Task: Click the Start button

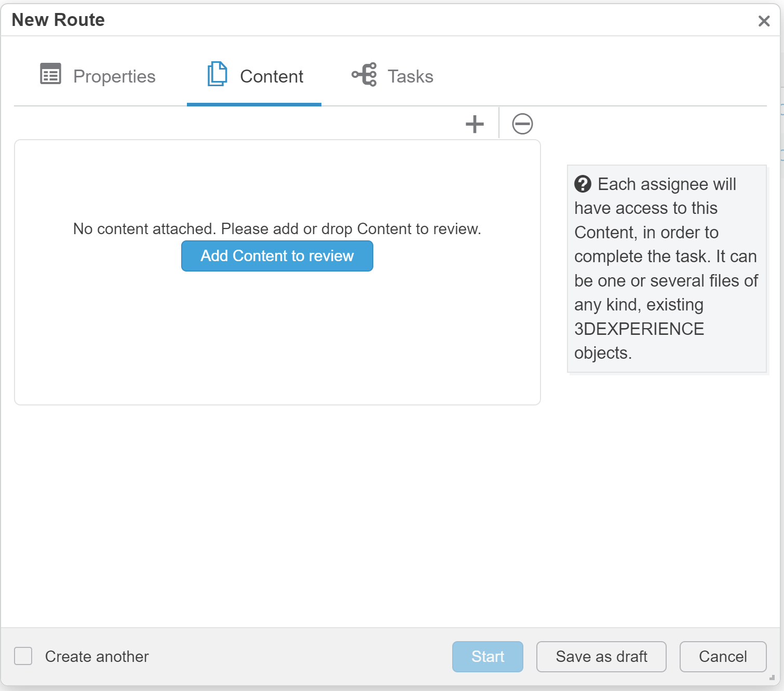Action: point(488,657)
